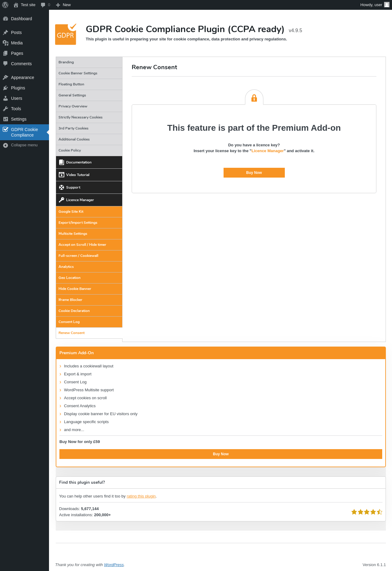The width and height of the screenshot is (392, 571).
Task: Click the Collapse menu label
Action: [24, 145]
